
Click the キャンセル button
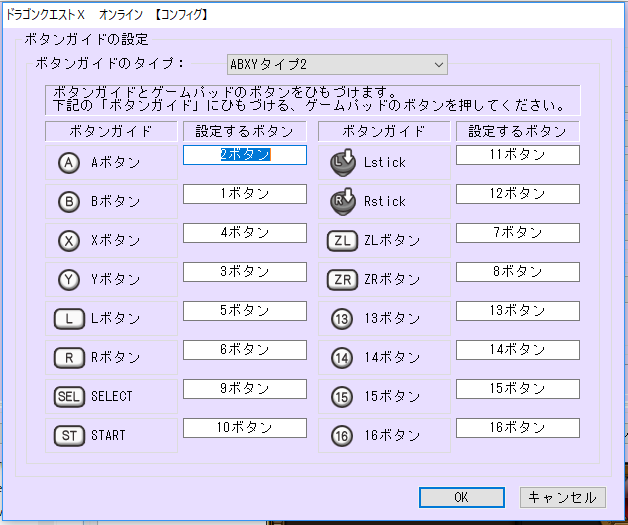(563, 497)
